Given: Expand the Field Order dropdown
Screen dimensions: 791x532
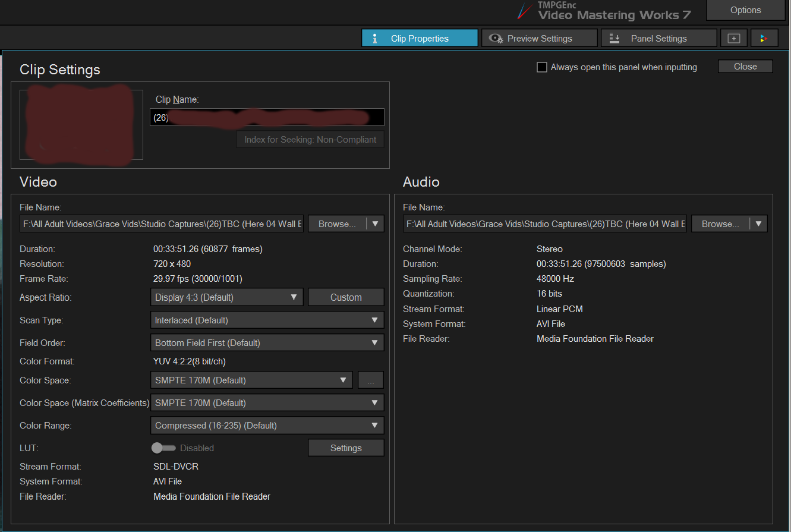Looking at the screenshot, I should click(267, 343).
